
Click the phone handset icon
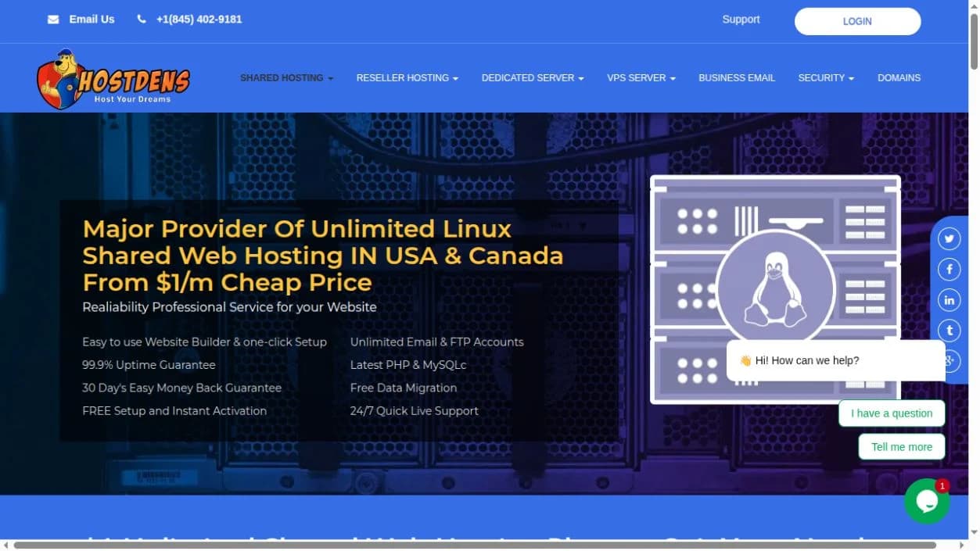tap(142, 20)
